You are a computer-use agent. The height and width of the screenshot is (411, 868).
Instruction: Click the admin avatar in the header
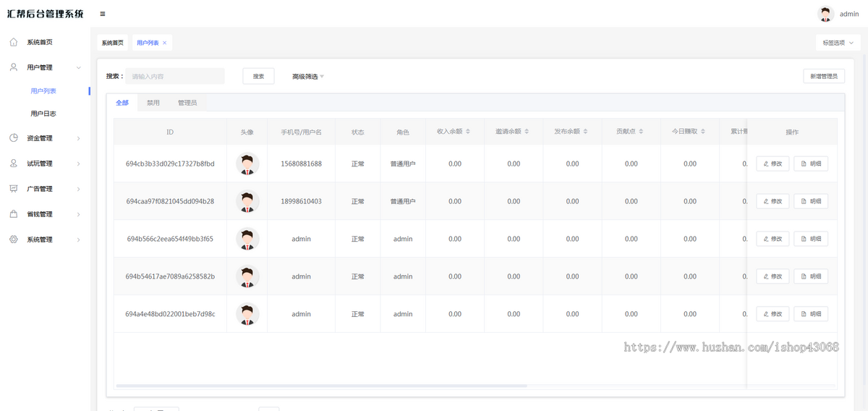tap(825, 14)
